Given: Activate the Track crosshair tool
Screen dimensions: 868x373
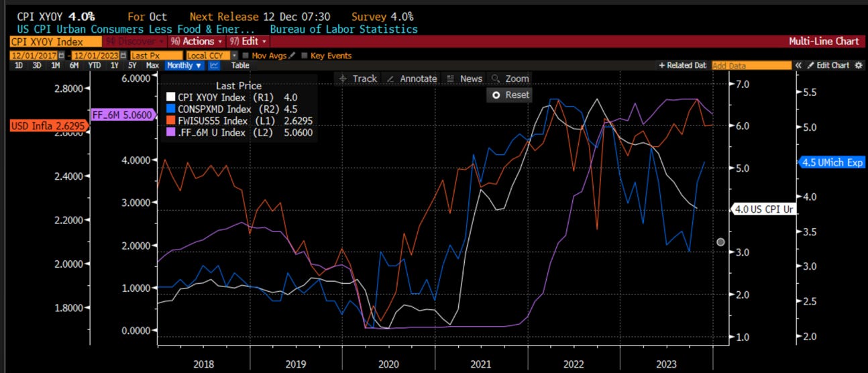Looking at the screenshot, I should (358, 78).
